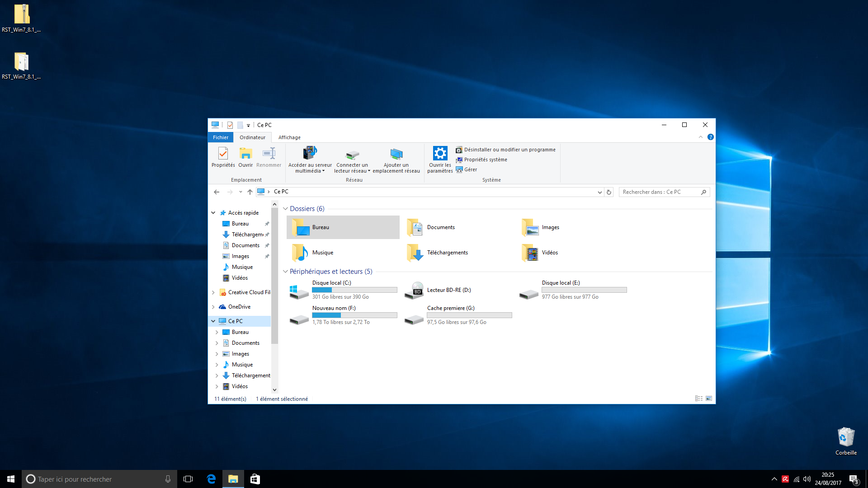Viewport: 868px width, 488px height.
Task: Expand Creative Cloud Files tree node
Action: tap(213, 292)
